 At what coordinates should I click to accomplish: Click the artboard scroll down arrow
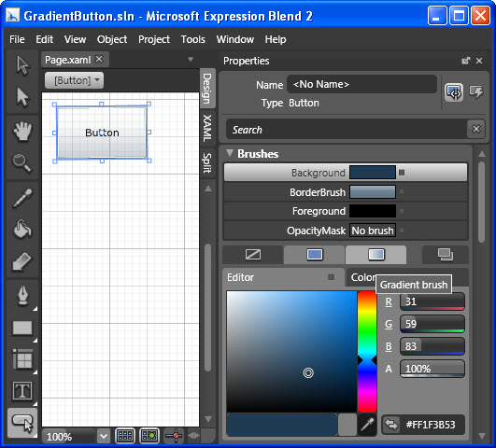pos(207,420)
